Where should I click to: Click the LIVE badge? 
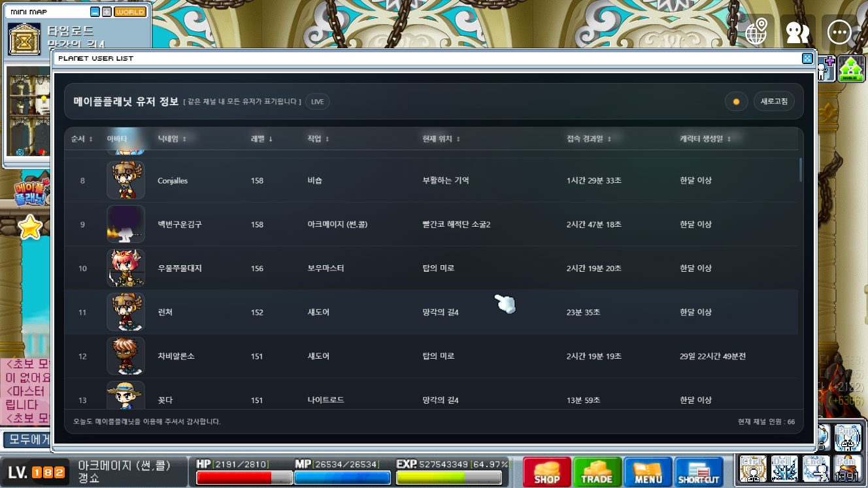coord(318,102)
